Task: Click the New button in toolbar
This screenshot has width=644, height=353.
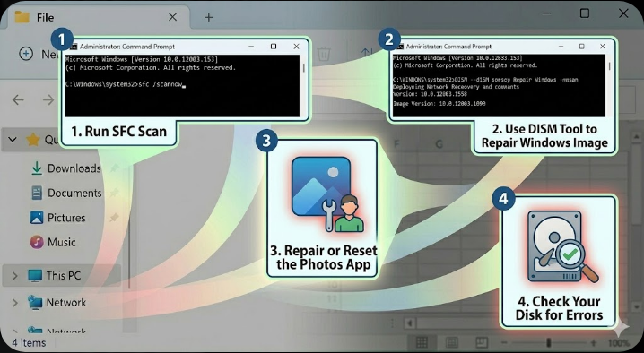Action: [38, 54]
